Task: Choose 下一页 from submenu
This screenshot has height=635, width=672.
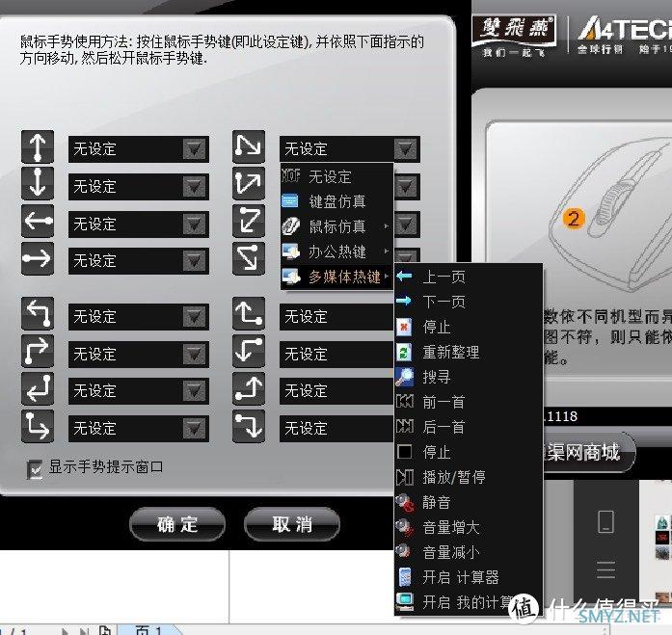Action: click(469, 302)
